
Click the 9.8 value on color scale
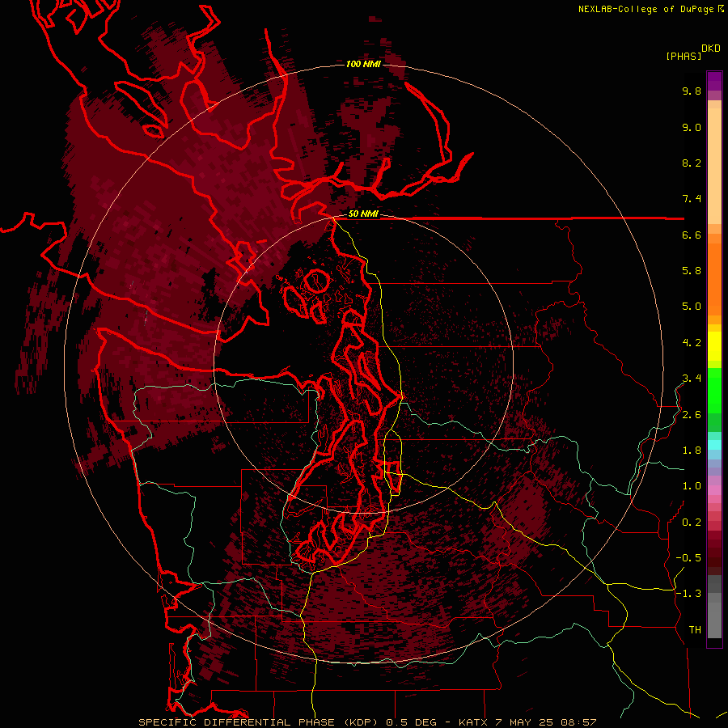(692, 91)
